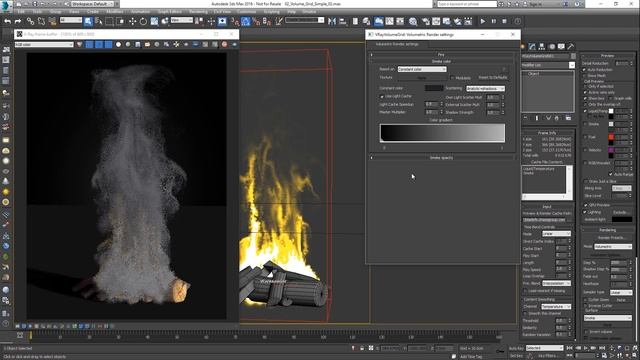
Task: Open the Display command panel tab
Action: pyautogui.click(x=561, y=47)
